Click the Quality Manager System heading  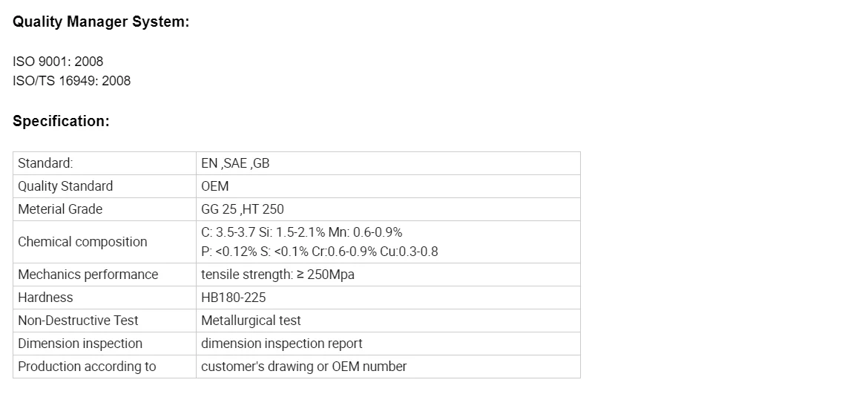click(x=101, y=22)
